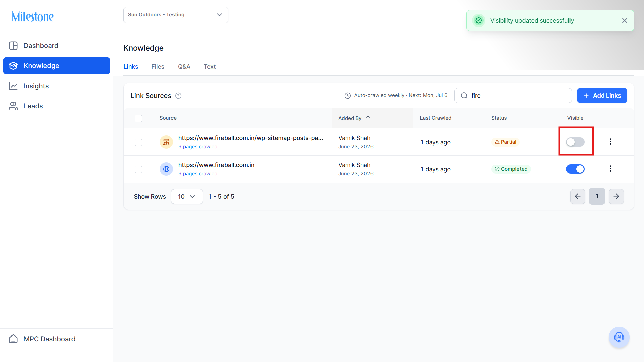Switch to the Text tab
The image size is (644, 362).
pos(210,67)
